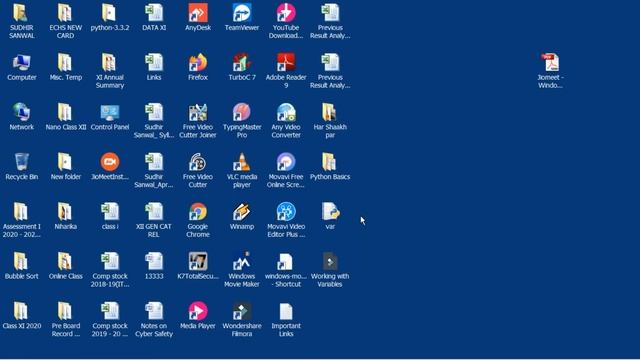
Task: Select the Free Video Cutter Joiner icon
Action: pos(198,113)
